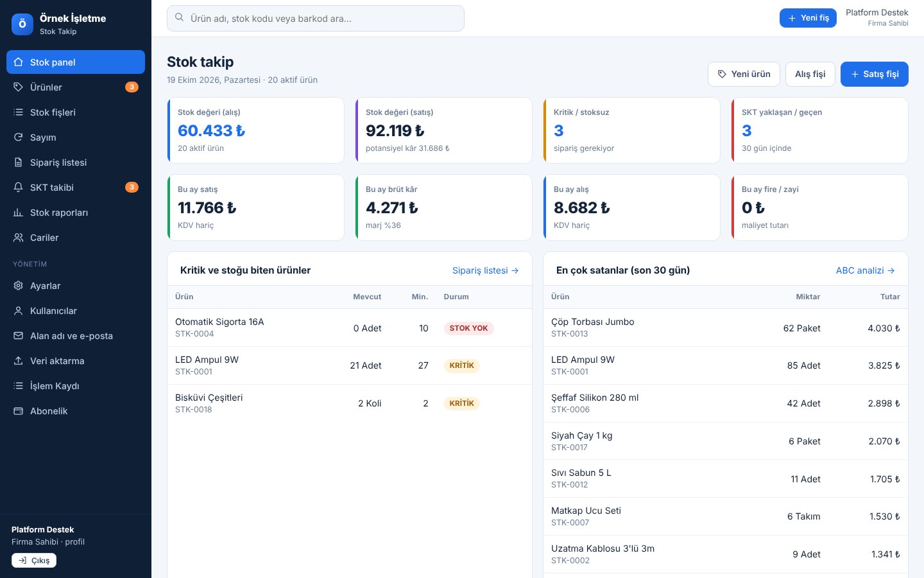Image resolution: width=924 pixels, height=578 pixels.
Task: Go to Stok fişleri page
Action: (x=76, y=112)
